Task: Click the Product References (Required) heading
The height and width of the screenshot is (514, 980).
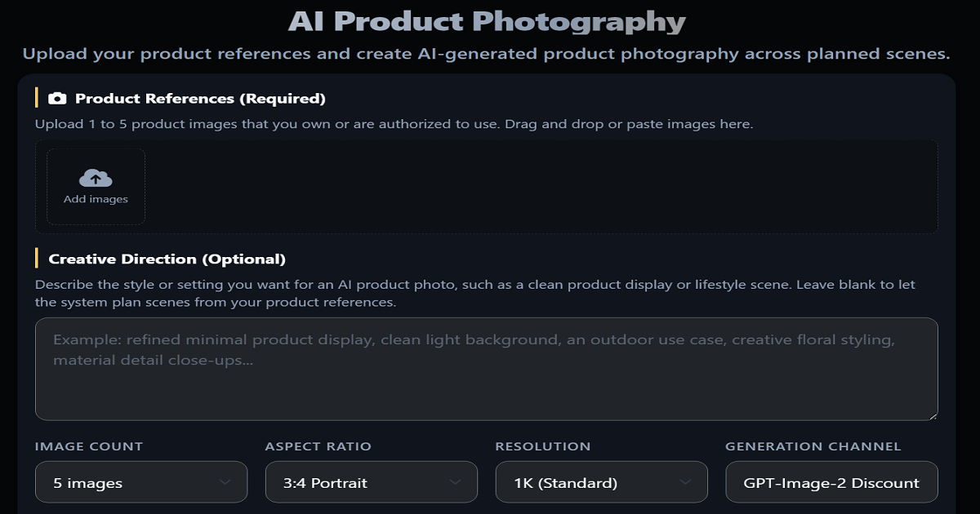Action: click(200, 99)
